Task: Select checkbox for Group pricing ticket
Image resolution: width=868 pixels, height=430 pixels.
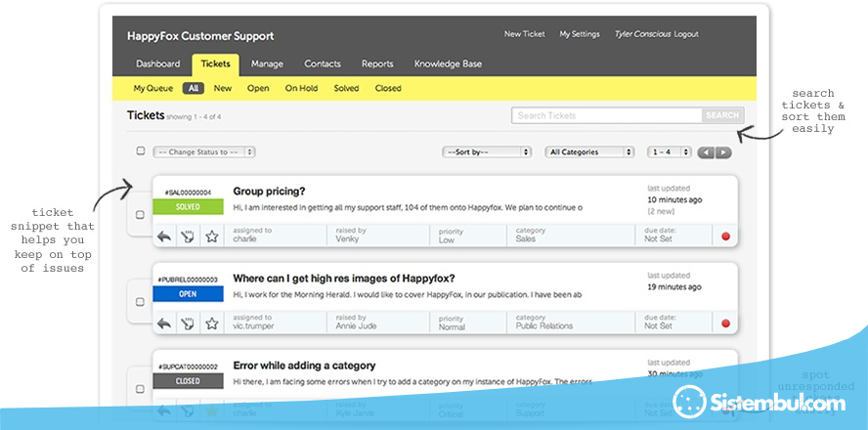Action: point(140,215)
